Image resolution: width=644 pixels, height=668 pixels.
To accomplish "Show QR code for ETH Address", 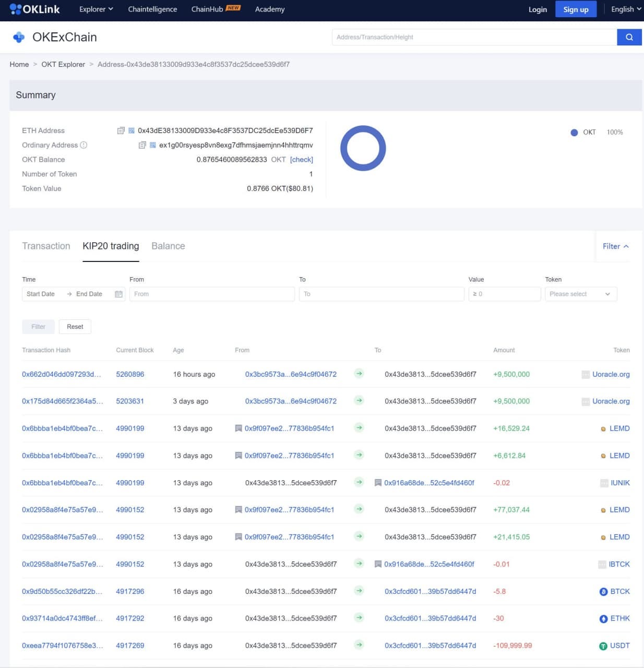I will point(132,130).
